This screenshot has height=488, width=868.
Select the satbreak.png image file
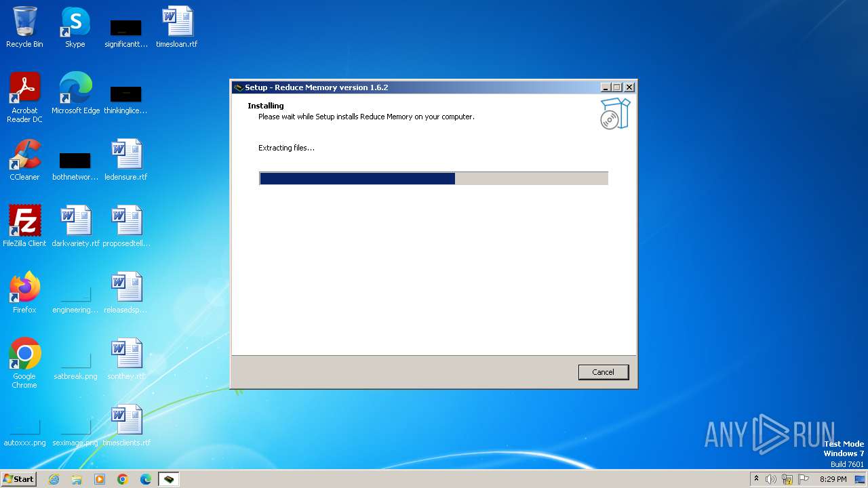[75, 365]
